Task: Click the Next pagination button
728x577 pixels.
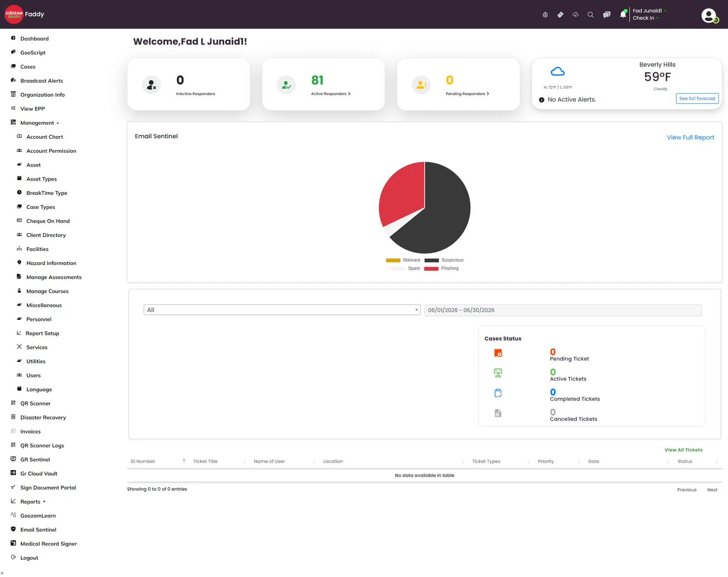Action: click(712, 490)
